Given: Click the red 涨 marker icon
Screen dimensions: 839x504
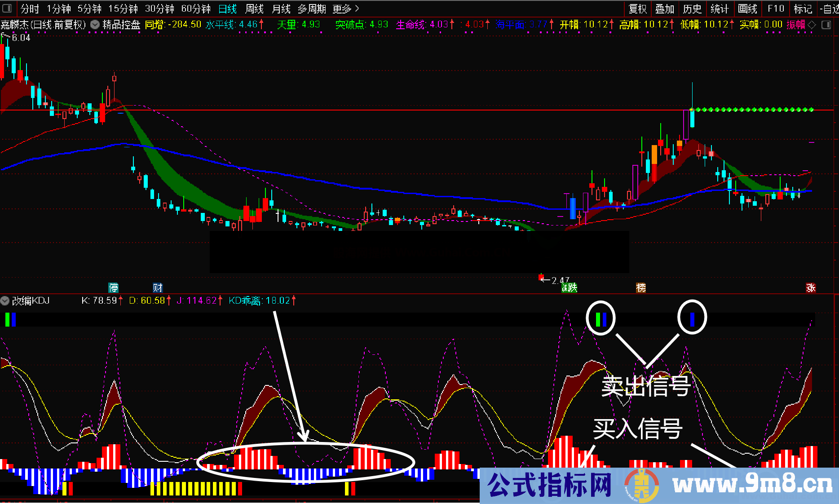Looking at the screenshot, I should [811, 287].
